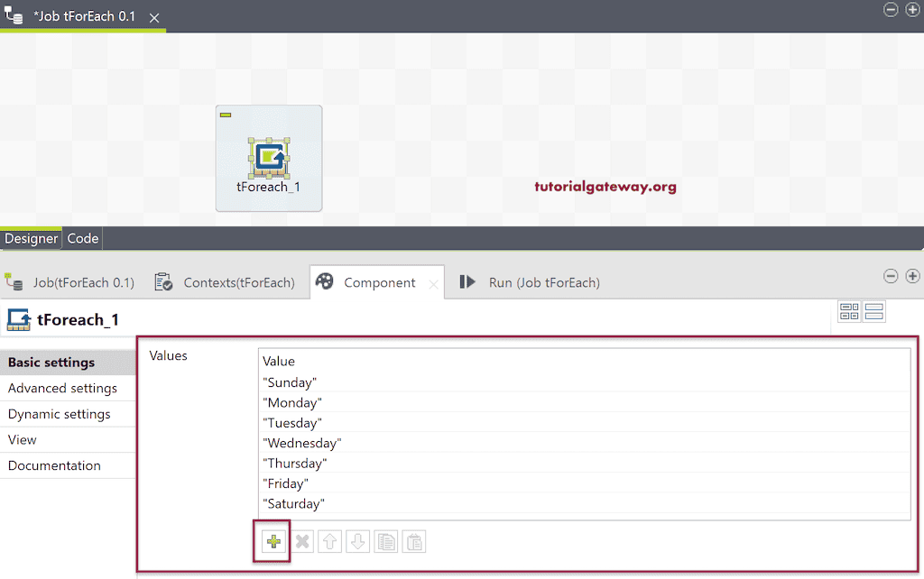Switch to the grid layout view toggle
This screenshot has height=579, width=924.
[849, 310]
